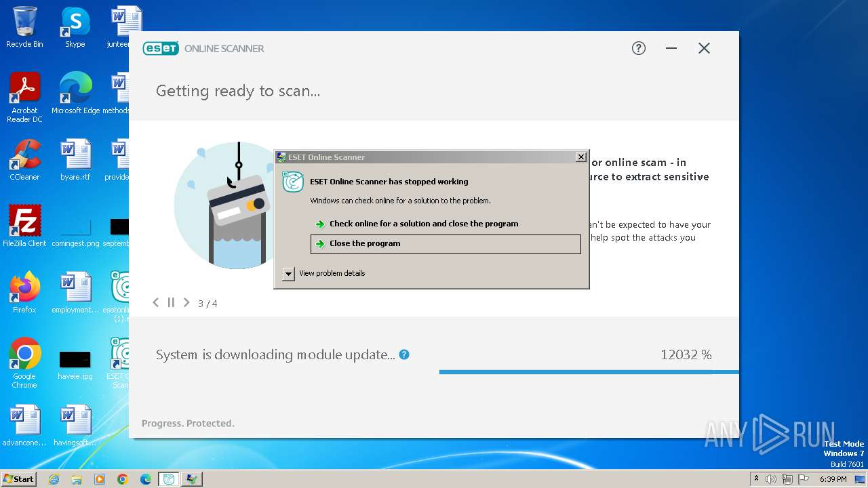
Task: Close the ESET Online Scanner window
Action: [x=704, y=48]
